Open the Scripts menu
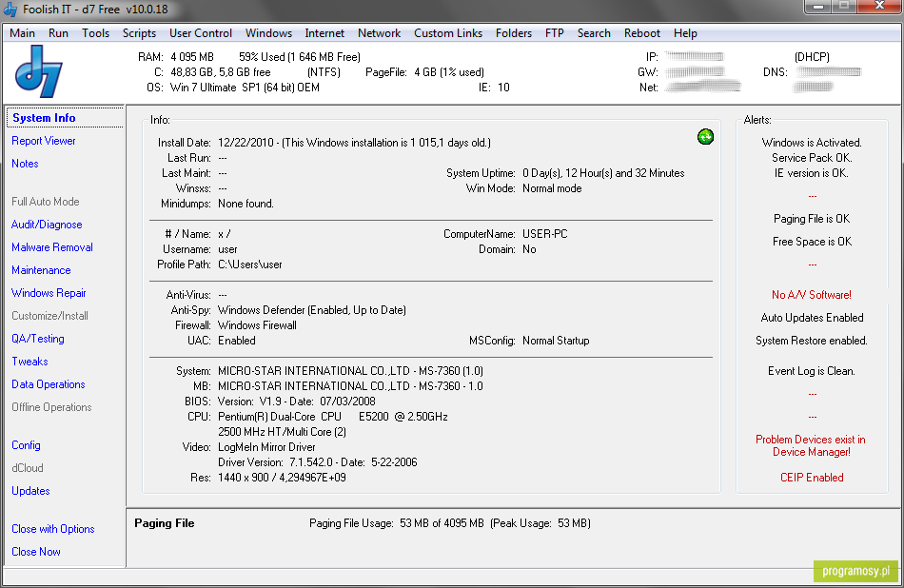The height and width of the screenshot is (588, 904). 139,33
